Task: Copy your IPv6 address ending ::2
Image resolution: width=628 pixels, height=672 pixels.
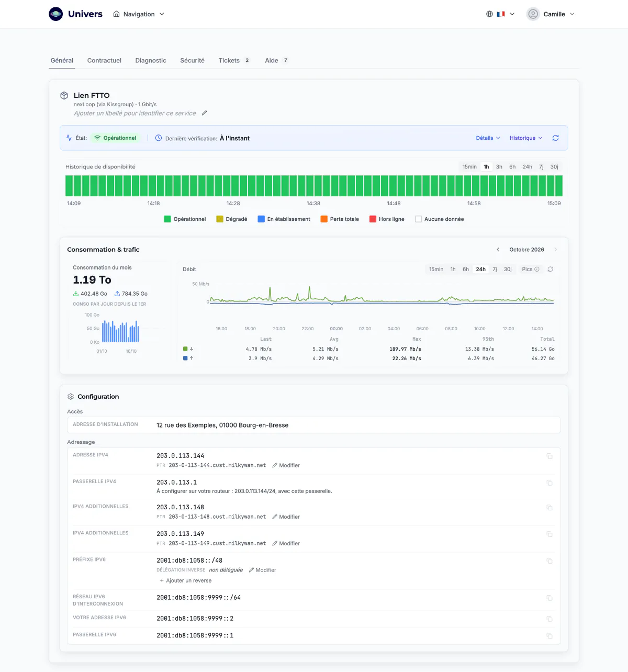Action: [x=549, y=619]
